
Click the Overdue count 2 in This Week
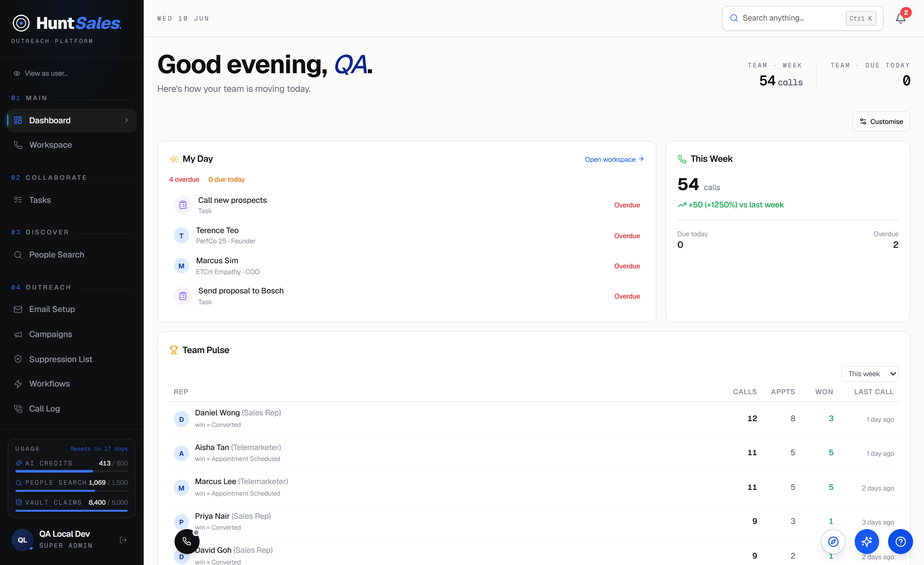tap(895, 245)
